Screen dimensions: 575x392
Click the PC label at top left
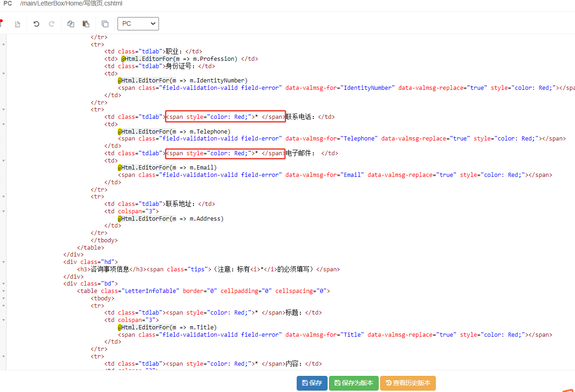click(8, 4)
